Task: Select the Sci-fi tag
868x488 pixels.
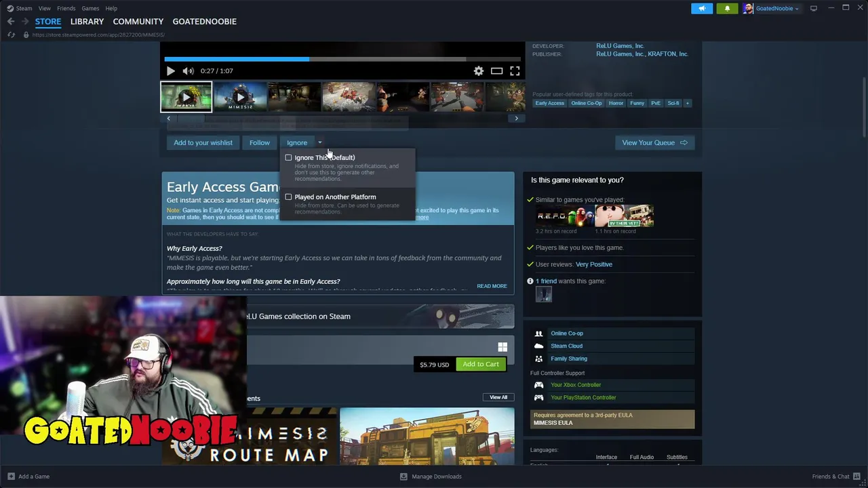Action: coord(673,103)
